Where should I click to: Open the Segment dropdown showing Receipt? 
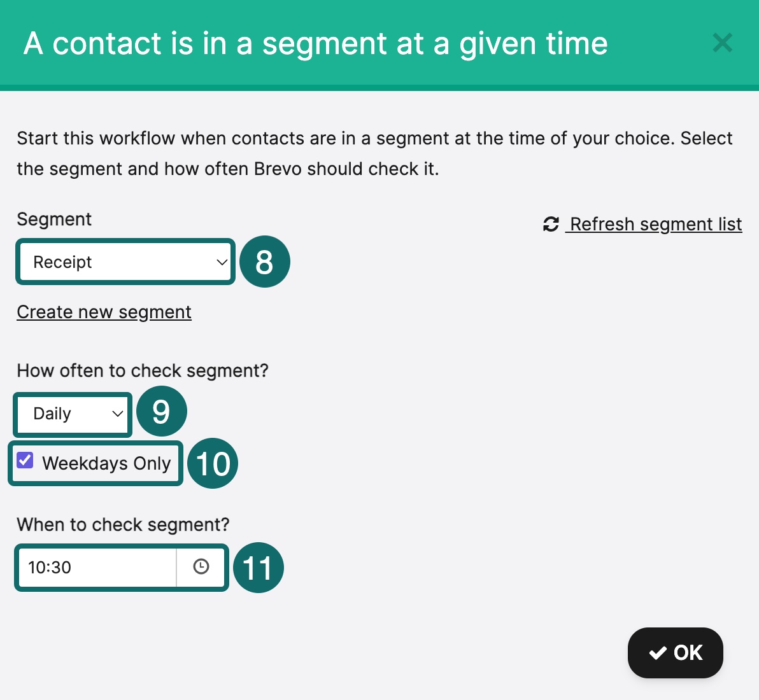(x=125, y=262)
